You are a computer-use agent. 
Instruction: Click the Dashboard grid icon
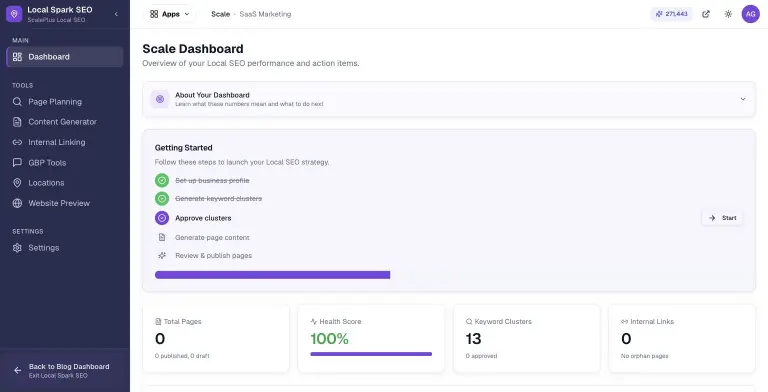point(17,57)
